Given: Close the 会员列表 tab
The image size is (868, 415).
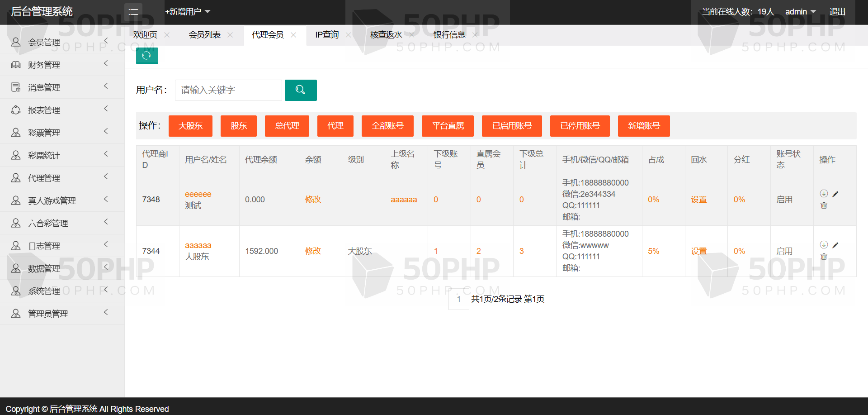Looking at the screenshot, I should [x=230, y=35].
